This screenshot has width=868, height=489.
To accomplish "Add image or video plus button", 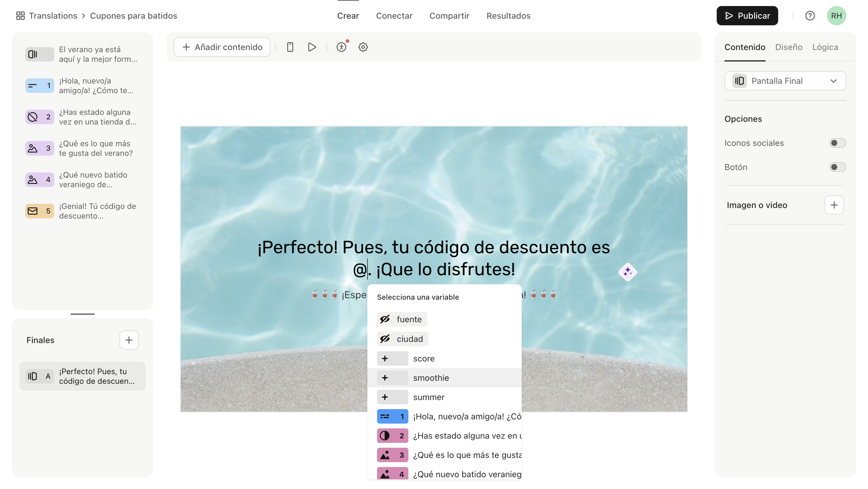I will click(x=834, y=205).
